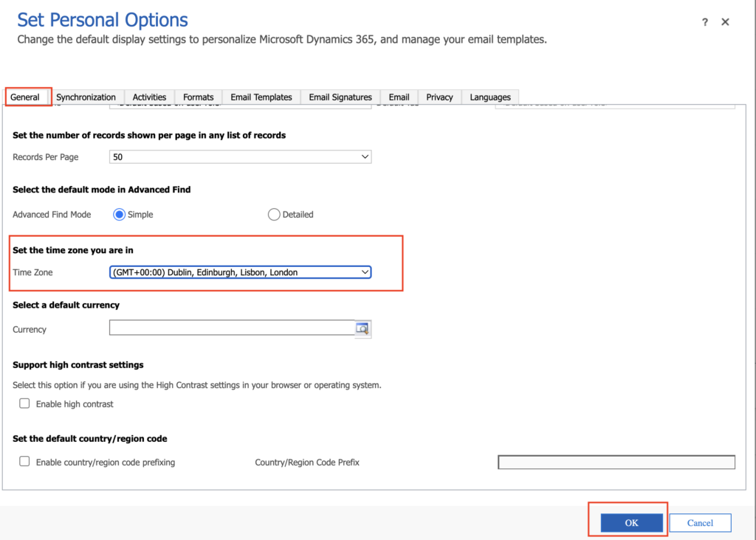
Task: Select the Simple Advanced Find mode
Action: click(119, 215)
